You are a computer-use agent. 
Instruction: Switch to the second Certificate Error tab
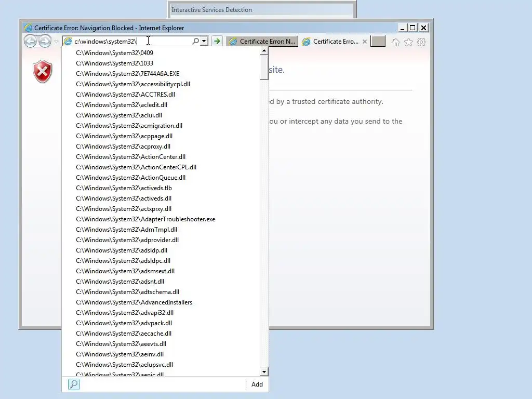330,42
